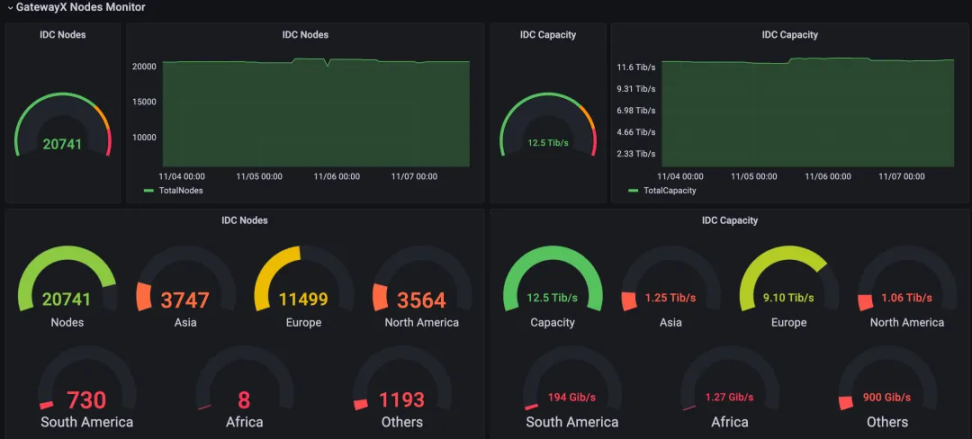The width and height of the screenshot is (972, 439).
Task: Select the Europe nodes gauge showing 11499
Action: click(x=304, y=286)
